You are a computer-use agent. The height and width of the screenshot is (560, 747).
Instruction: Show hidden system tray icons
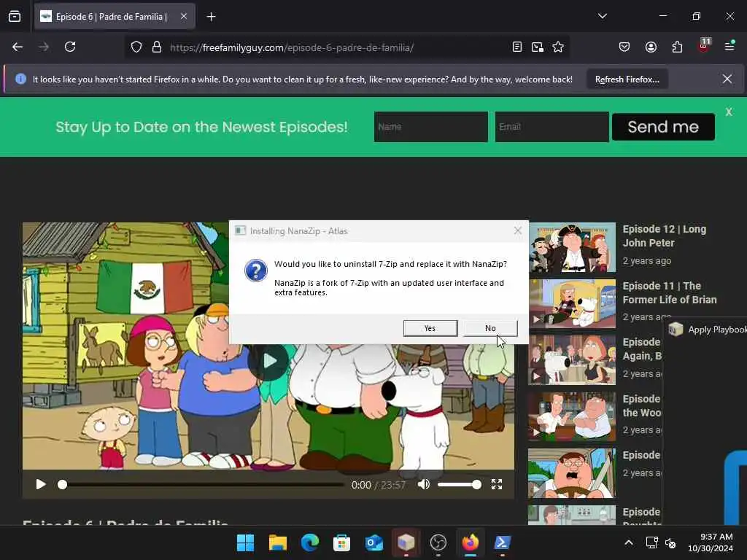(x=629, y=542)
